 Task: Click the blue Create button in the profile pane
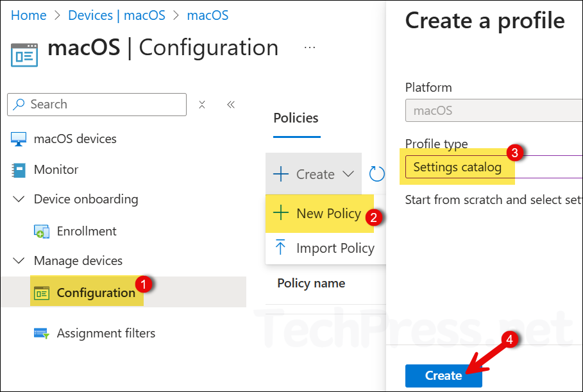(x=444, y=375)
